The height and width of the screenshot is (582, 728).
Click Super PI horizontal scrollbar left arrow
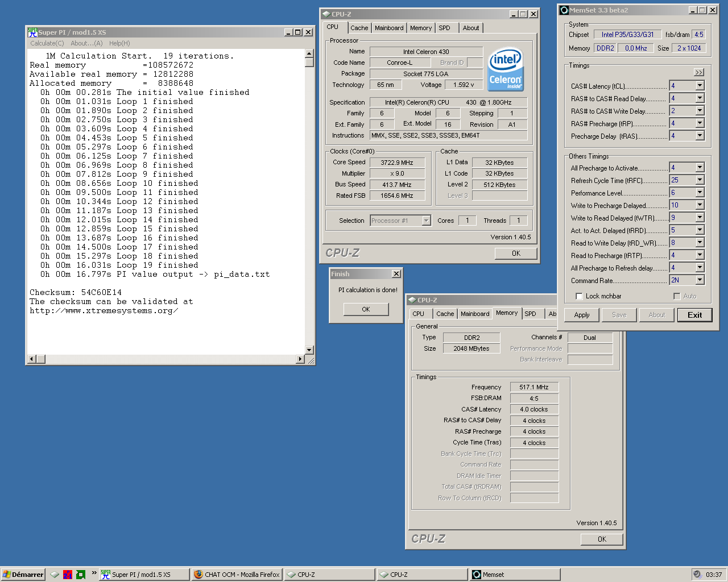pos(32,359)
